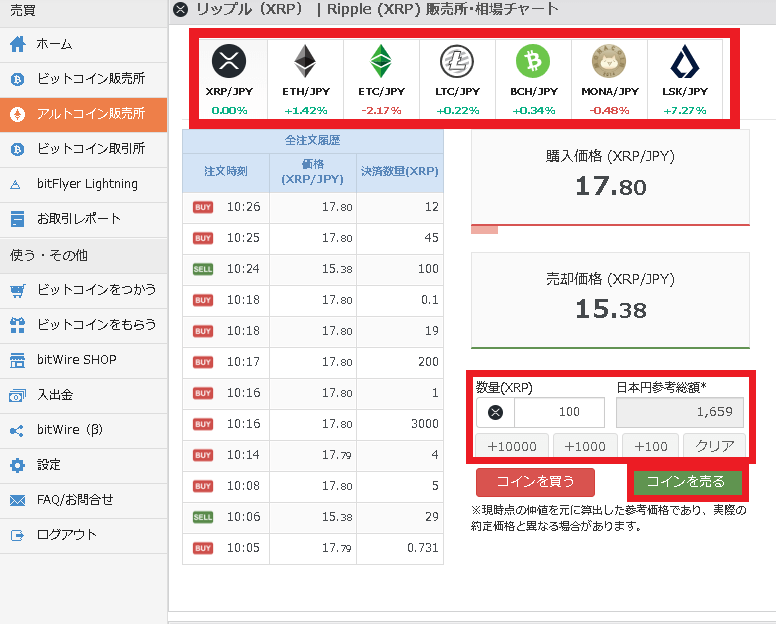776x624 pixels.
Task: Select the ETC/JPY green Ethereum Classic icon
Action: click(381, 61)
